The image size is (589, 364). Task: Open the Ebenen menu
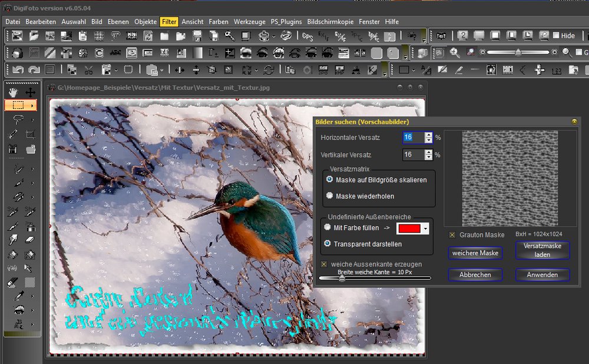coord(118,21)
